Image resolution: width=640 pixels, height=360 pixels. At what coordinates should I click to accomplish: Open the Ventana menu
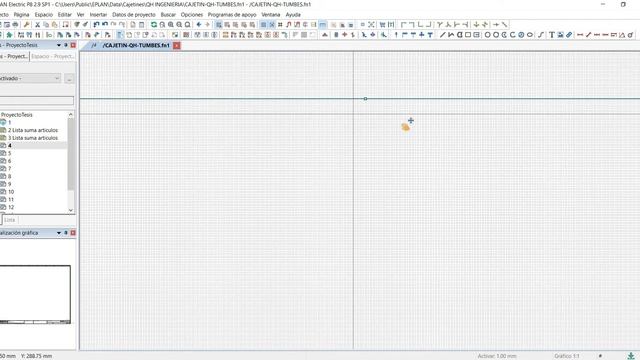271,15
